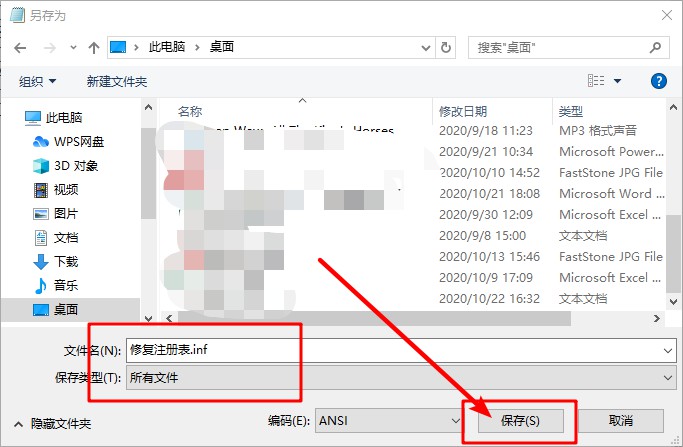Click the Up one level arrow
Viewport: 683px width, 447px height.
pyautogui.click(x=93, y=47)
